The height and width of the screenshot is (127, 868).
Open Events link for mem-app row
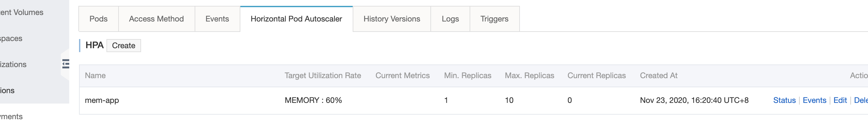point(814,100)
